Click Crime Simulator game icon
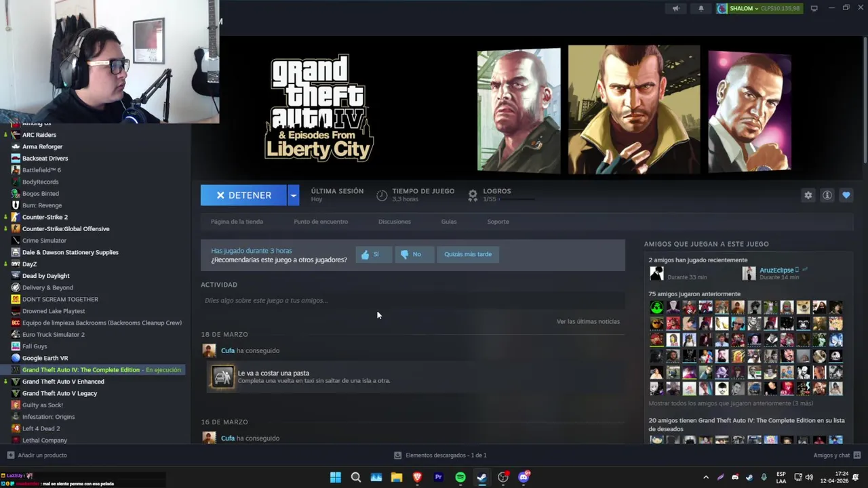Viewport: 868px width, 488px height. 16,241
